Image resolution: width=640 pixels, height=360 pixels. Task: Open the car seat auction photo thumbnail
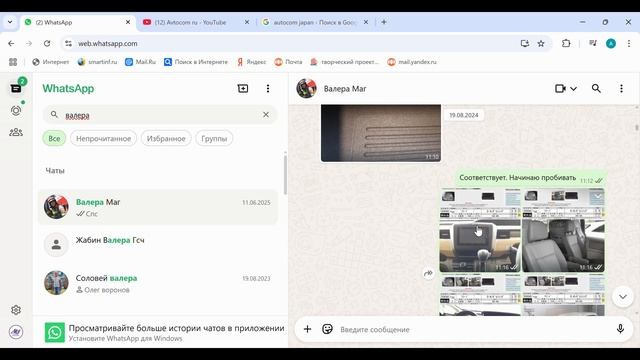click(x=563, y=230)
